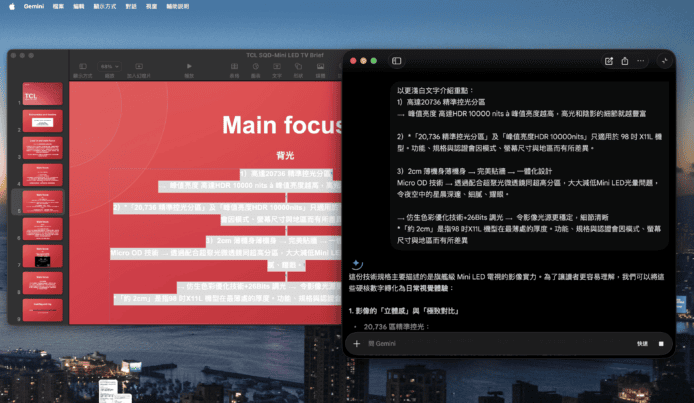
Task: Click the Gemini window green full-screen button
Action: [374, 61]
